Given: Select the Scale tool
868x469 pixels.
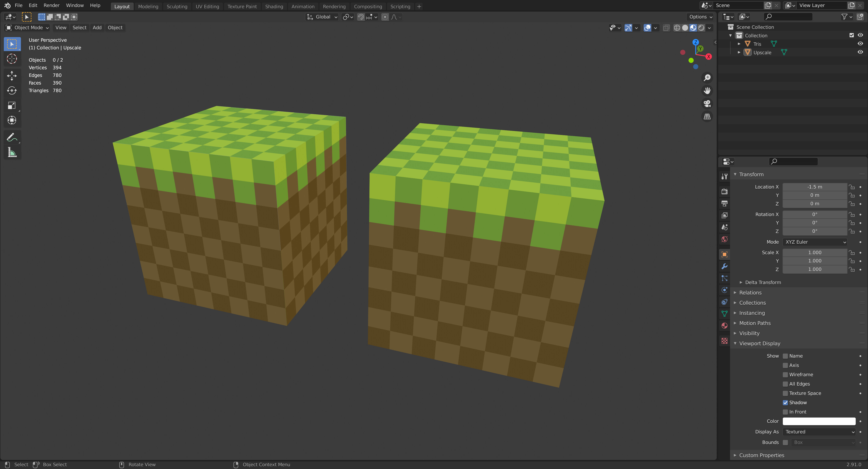Looking at the screenshot, I should (12, 105).
